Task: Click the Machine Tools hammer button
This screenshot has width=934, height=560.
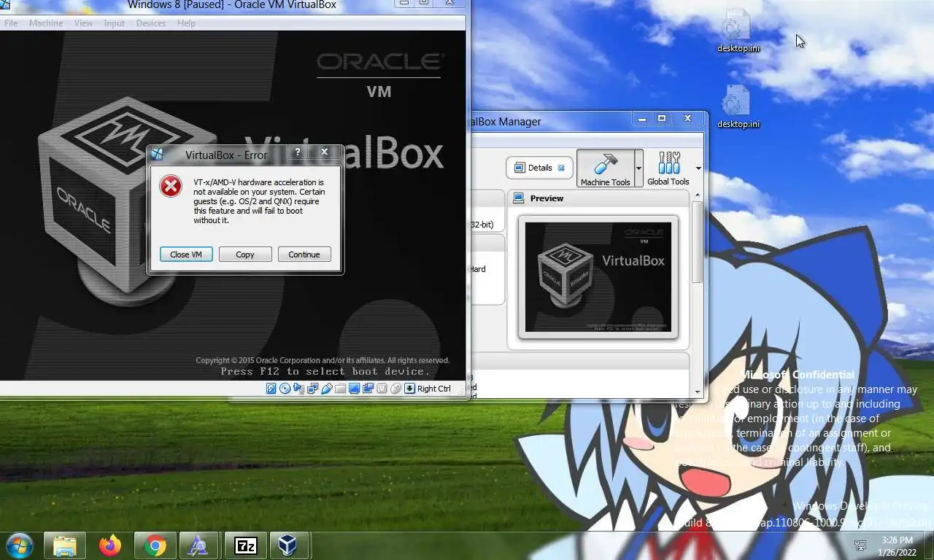Action: pyautogui.click(x=605, y=168)
